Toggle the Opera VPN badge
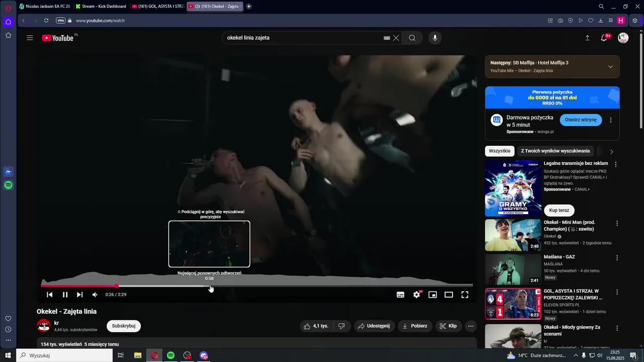 60,21
